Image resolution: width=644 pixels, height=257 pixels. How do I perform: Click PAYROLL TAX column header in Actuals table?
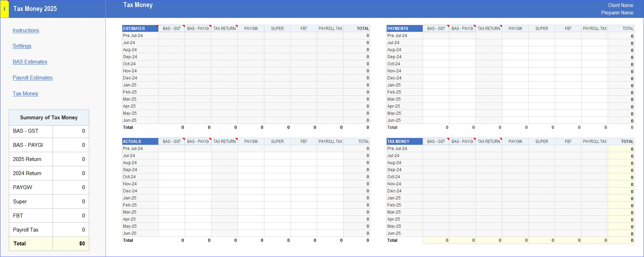point(330,142)
